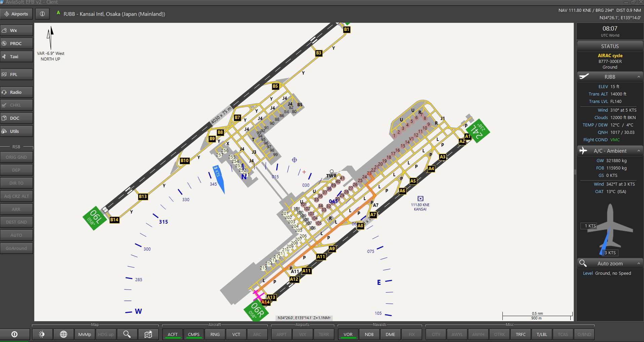Click the UTC World clock
The image size is (644, 342).
coord(610,31)
